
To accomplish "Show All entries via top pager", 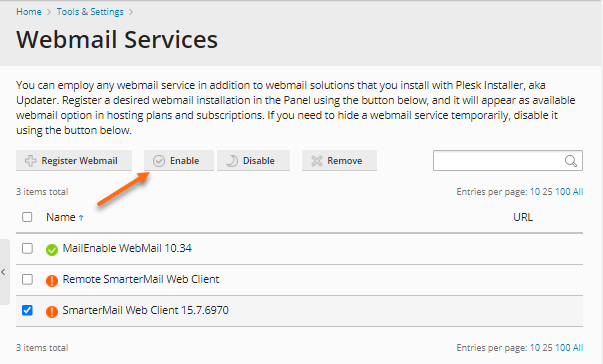I will point(578,192).
